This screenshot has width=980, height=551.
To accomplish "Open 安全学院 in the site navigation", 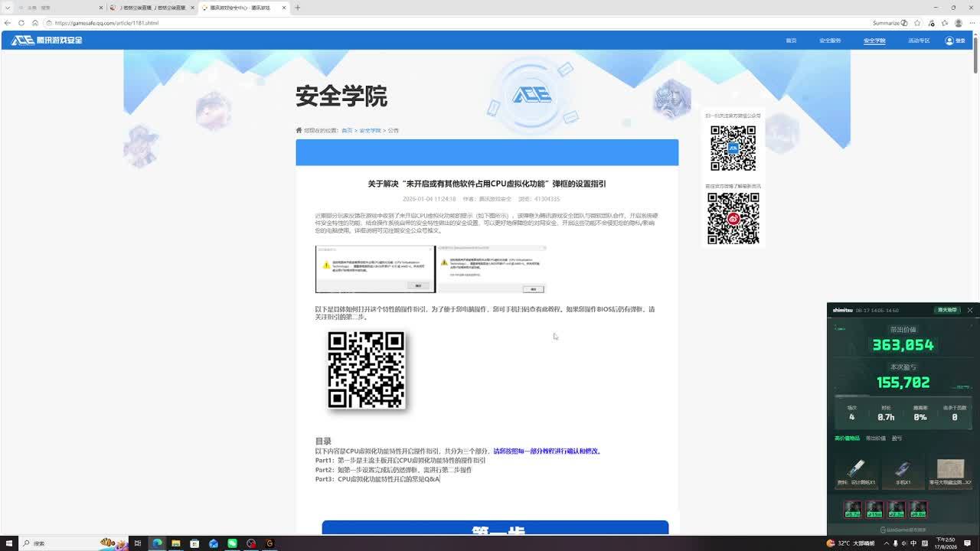I will click(x=874, y=41).
